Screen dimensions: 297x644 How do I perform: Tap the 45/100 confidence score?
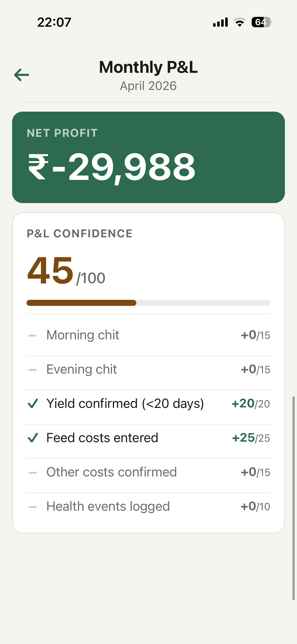coord(66,271)
